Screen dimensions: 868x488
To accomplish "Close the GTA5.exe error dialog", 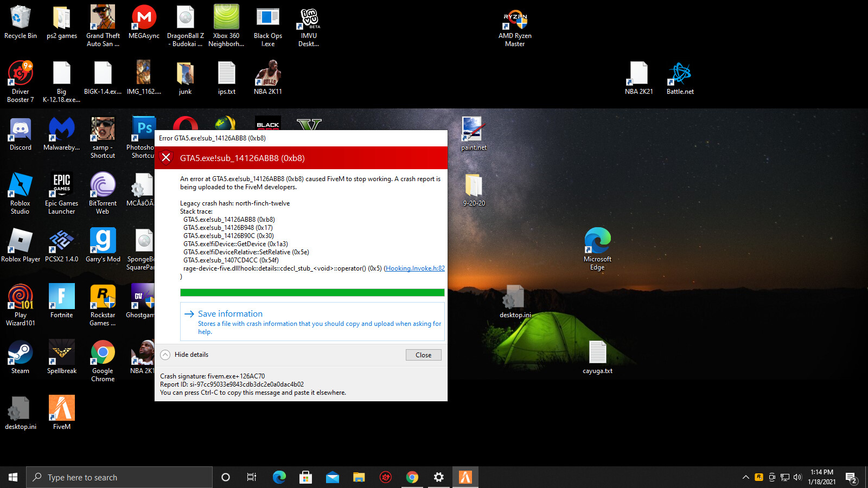I will [x=424, y=355].
